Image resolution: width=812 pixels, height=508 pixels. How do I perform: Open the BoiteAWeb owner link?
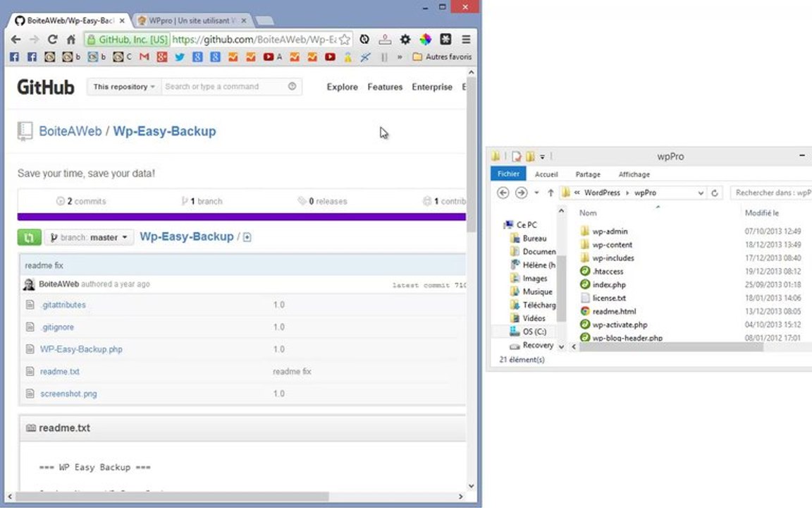70,131
